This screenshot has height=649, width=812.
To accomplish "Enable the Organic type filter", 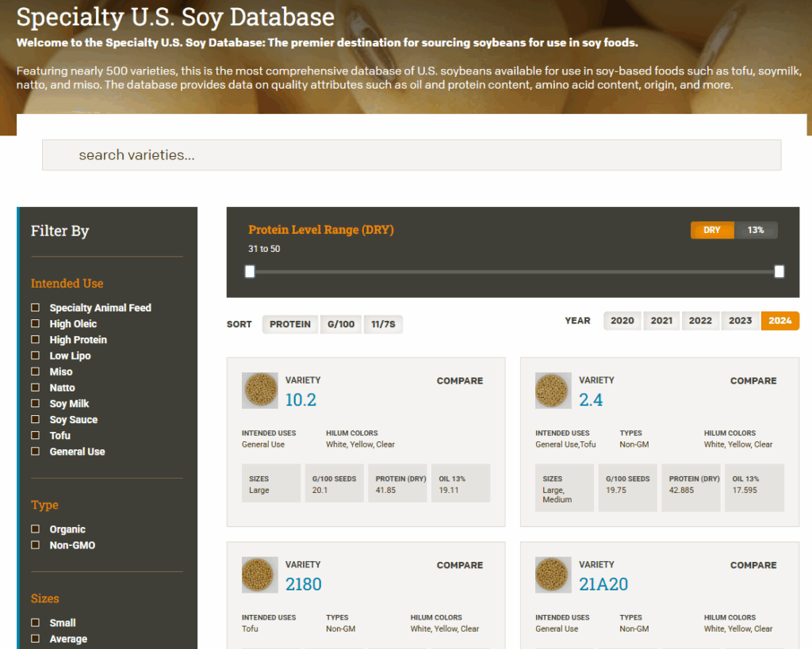I will (x=35, y=529).
